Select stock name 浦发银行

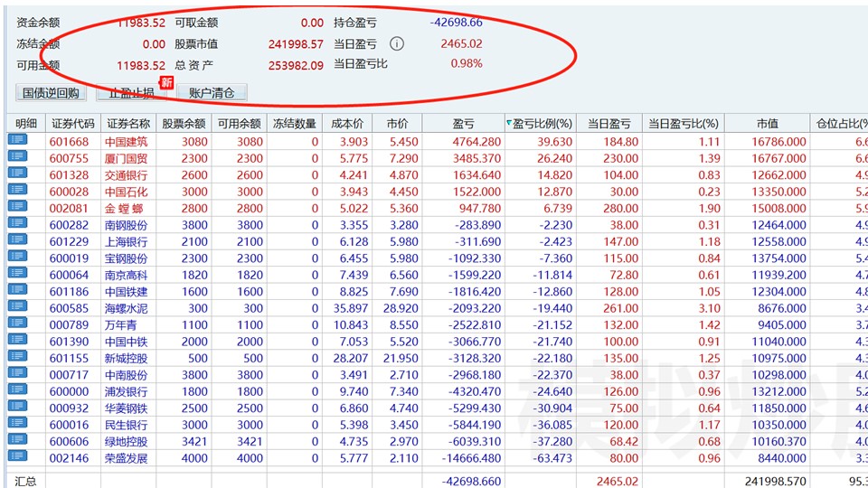click(x=127, y=391)
